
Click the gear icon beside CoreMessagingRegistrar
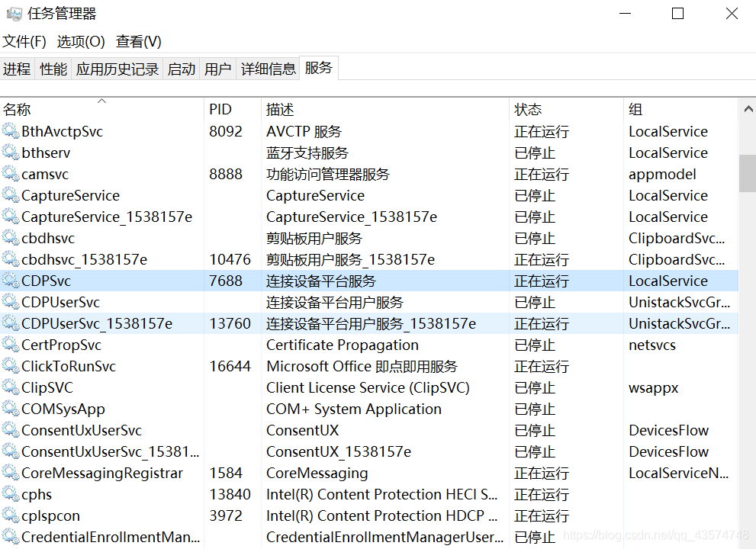[x=10, y=472]
